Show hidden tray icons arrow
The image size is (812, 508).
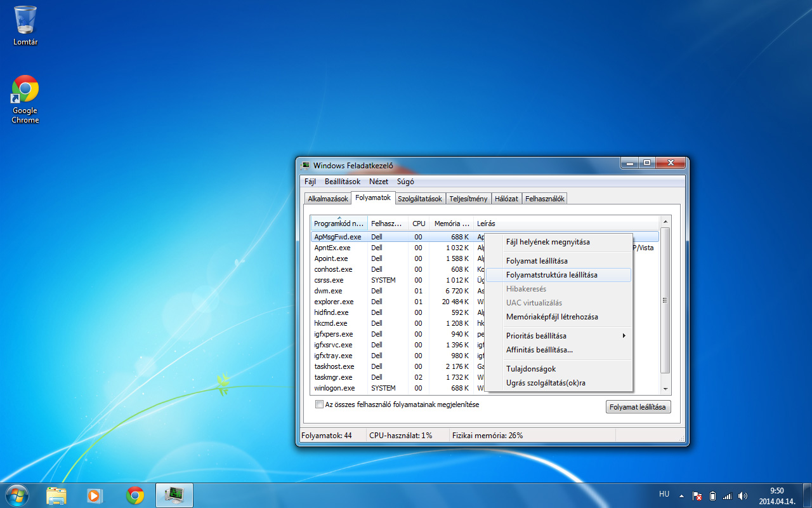tap(682, 496)
